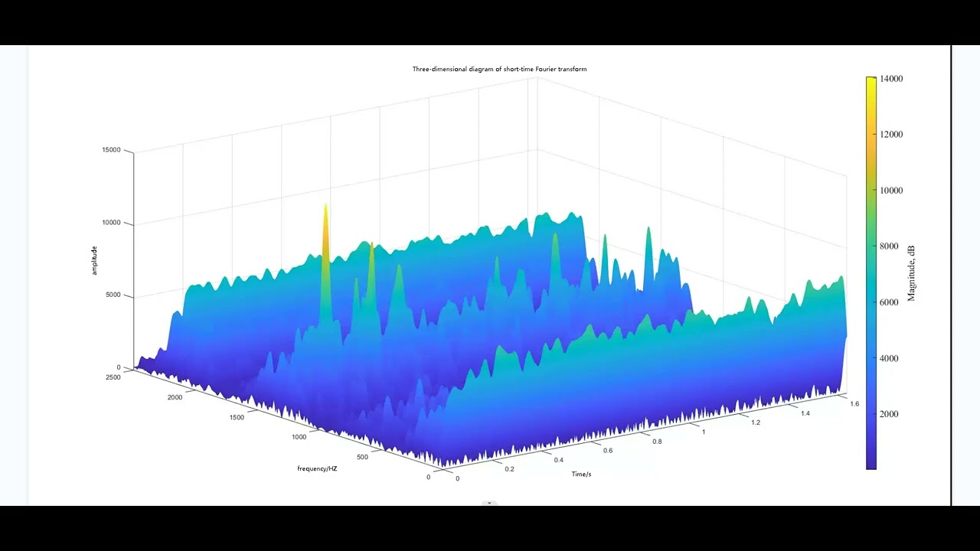Expand the collapsed panel arrow at bottom
The height and width of the screenshot is (551, 980).
489,503
